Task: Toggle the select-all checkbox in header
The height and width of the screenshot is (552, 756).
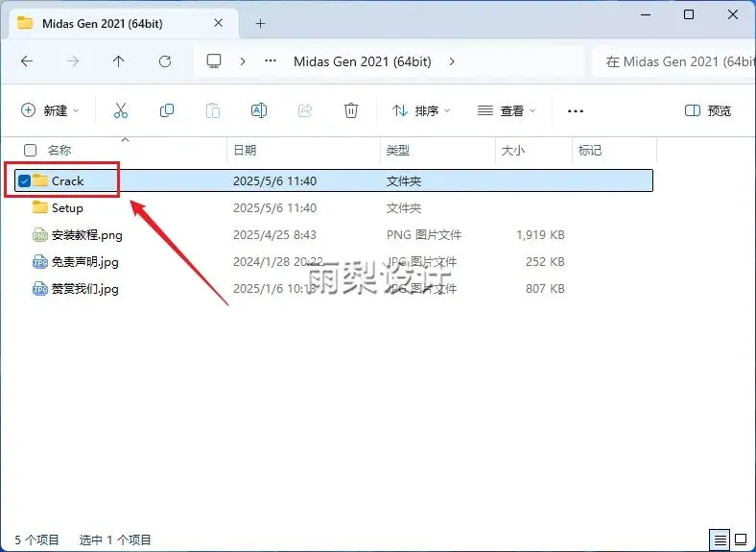Action: [30, 150]
